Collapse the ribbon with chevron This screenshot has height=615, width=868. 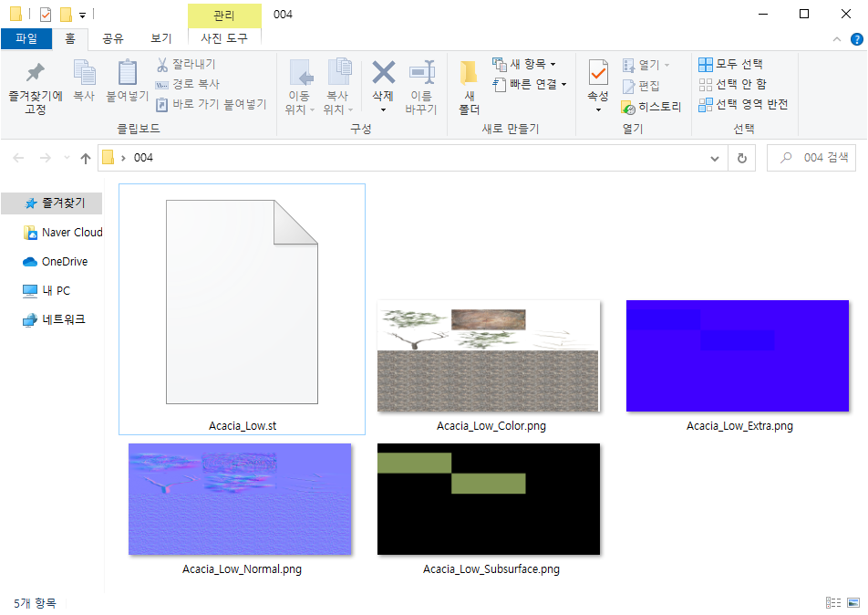pyautogui.click(x=836, y=39)
